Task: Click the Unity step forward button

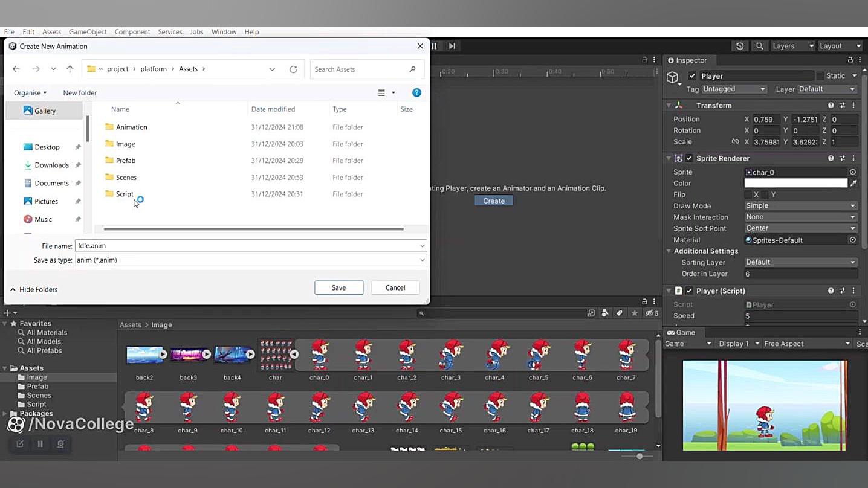Action: (452, 46)
